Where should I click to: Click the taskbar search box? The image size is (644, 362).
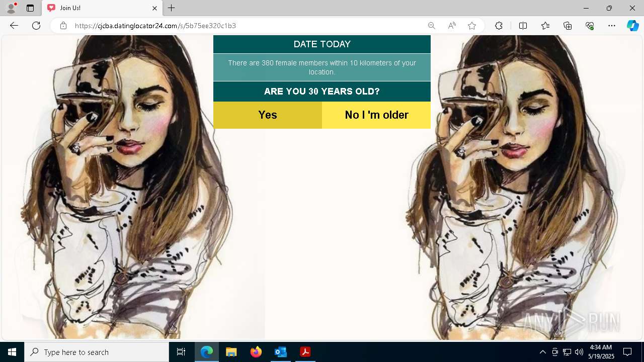click(x=97, y=352)
